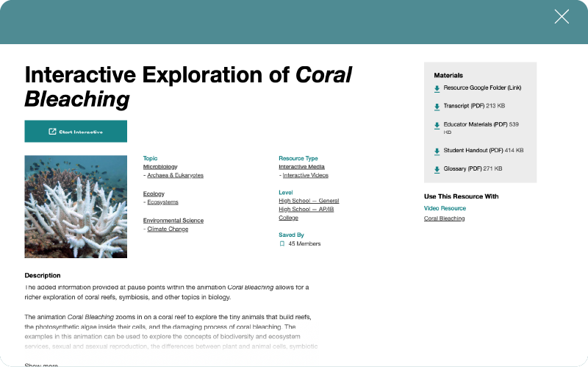Download the Student Handout (PDF)

click(x=484, y=151)
